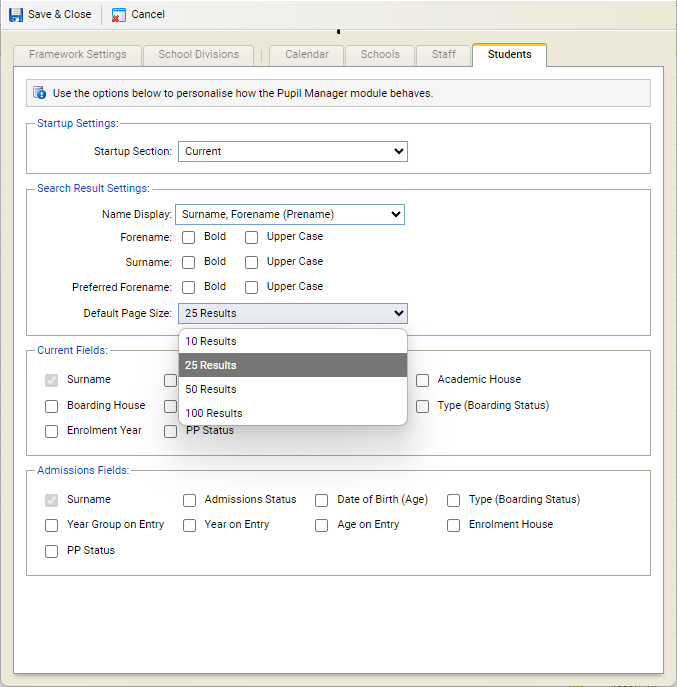Image resolution: width=677 pixels, height=687 pixels.
Task: Click the Cancel red X icon
Action: [119, 15]
